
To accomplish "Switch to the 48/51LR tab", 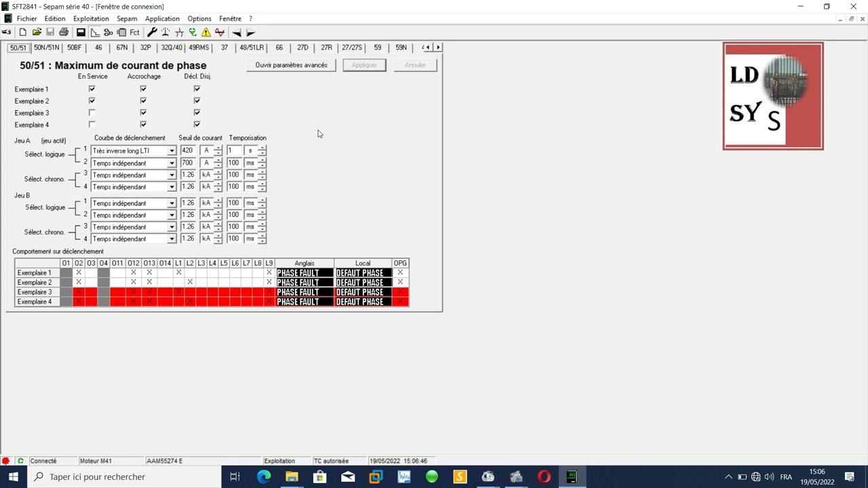I will (252, 47).
